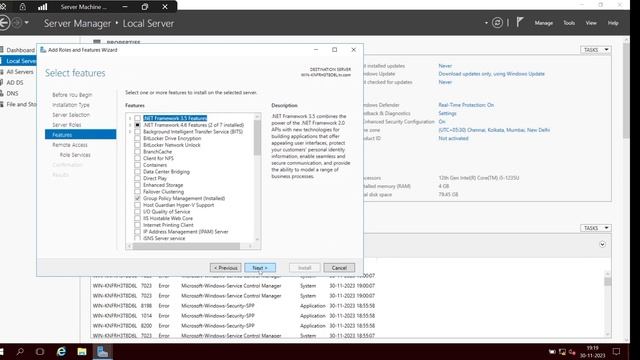Open Server Manager taskbar icon

[x=102, y=351]
